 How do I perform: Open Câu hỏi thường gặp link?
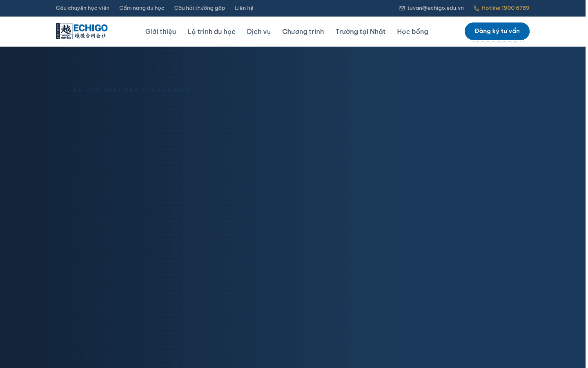click(200, 8)
